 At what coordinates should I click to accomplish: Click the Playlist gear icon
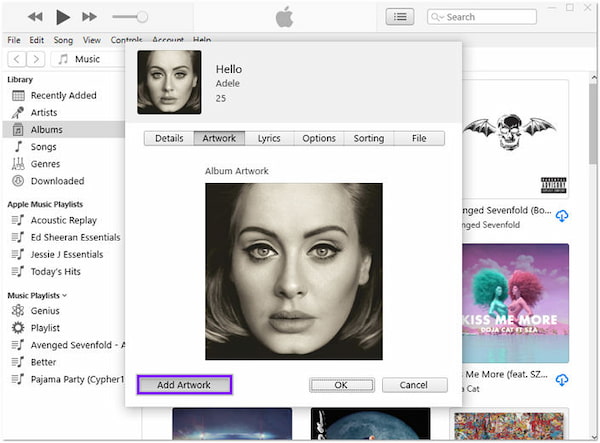pyautogui.click(x=18, y=328)
